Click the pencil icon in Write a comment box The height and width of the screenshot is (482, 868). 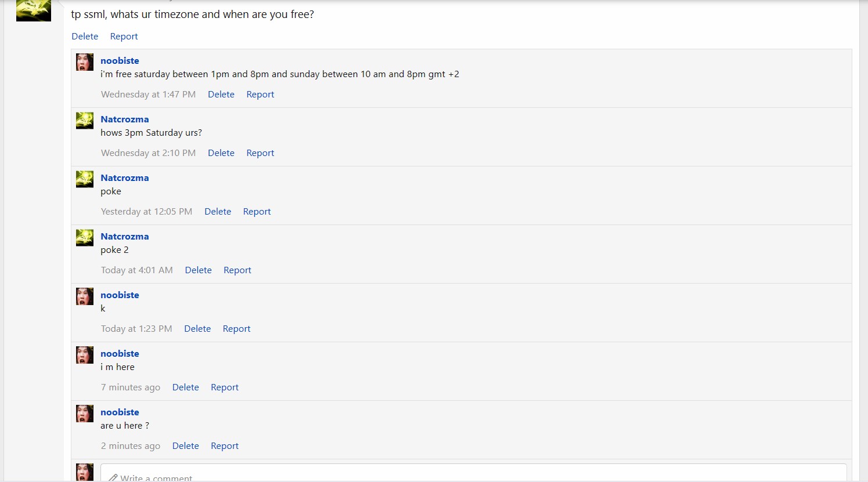[113, 478]
